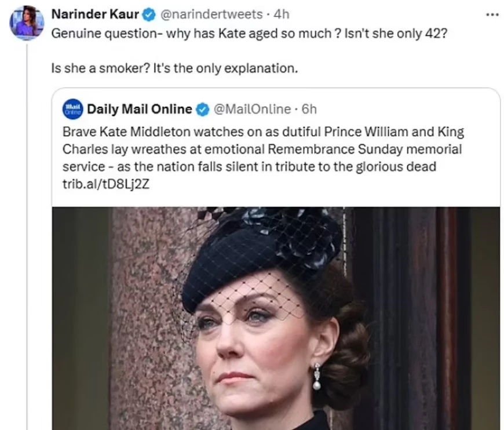Click Daily Mail Online's verified checkmark
504x430 pixels.
[202, 109]
